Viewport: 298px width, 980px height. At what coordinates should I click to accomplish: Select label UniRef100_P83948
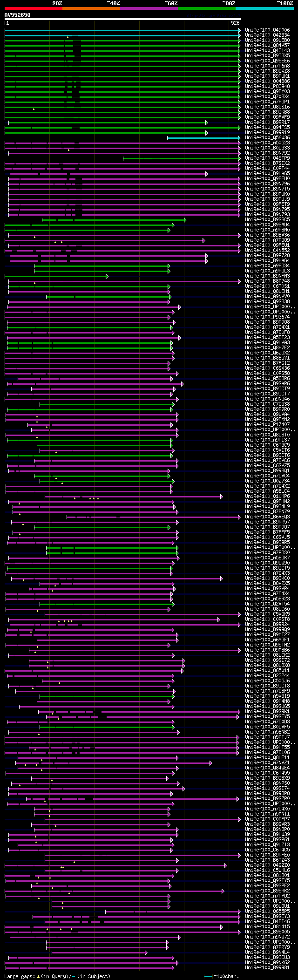pos(267,87)
